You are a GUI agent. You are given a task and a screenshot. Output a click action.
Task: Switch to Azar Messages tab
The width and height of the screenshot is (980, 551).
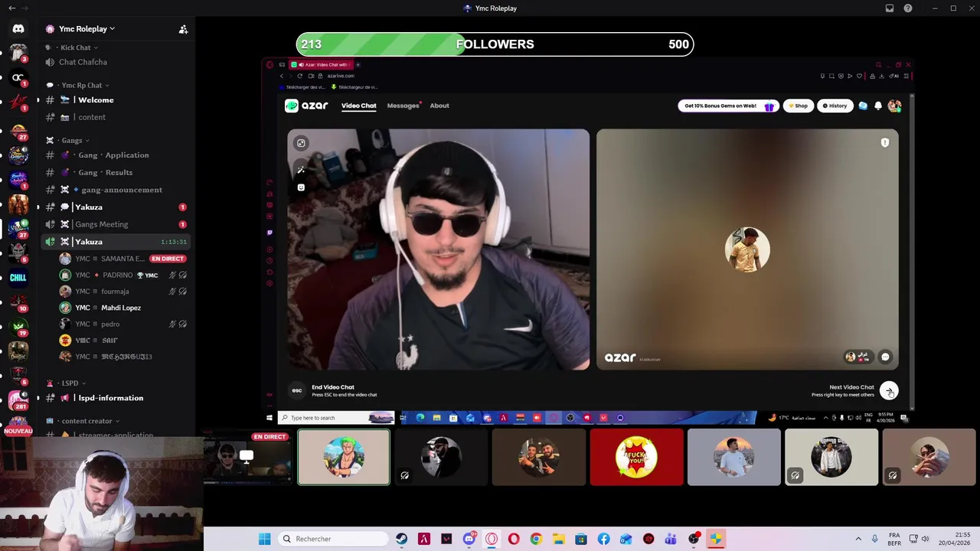point(403,106)
